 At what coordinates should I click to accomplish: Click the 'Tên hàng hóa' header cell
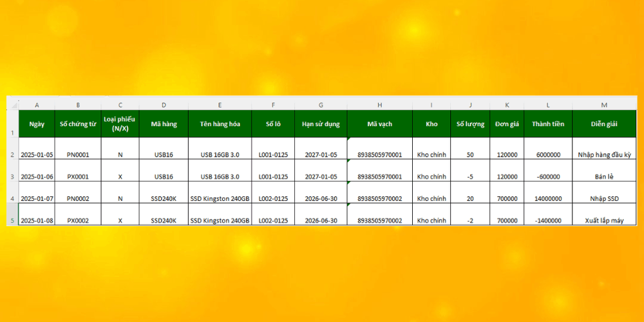pos(220,124)
